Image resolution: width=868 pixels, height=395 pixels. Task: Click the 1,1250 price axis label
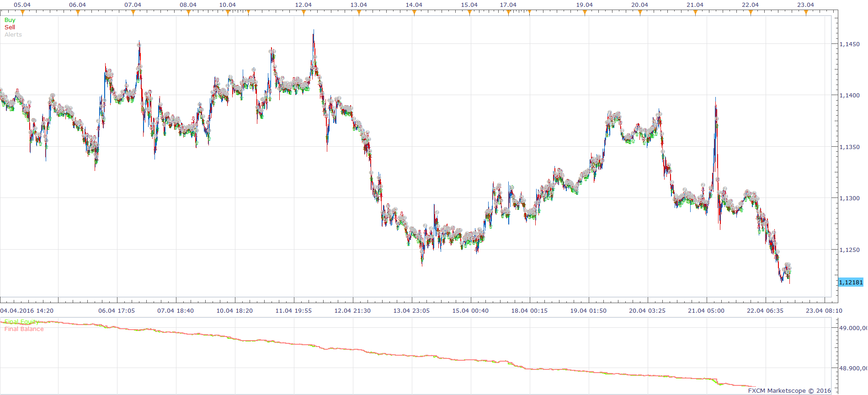(x=850, y=250)
